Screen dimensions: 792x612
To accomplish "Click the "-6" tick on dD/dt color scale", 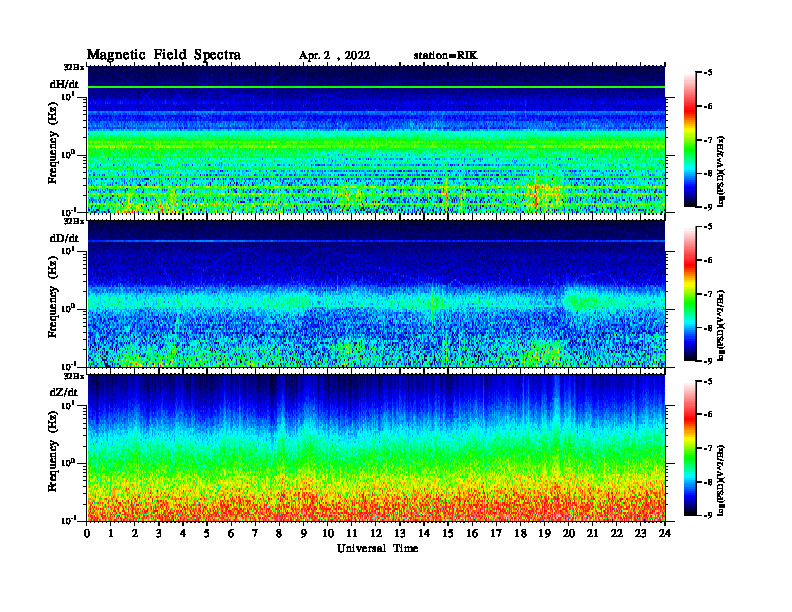I will tap(708, 261).
